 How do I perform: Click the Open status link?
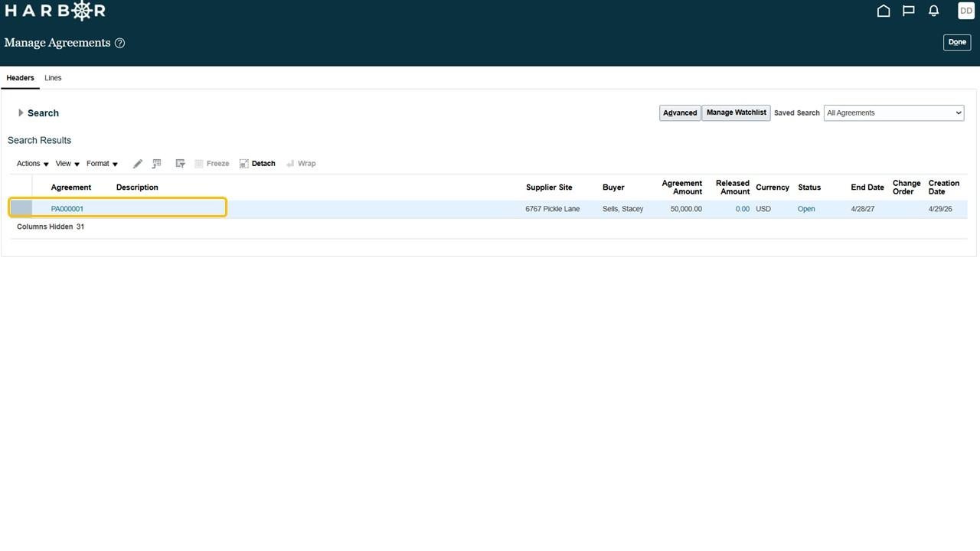pos(806,209)
